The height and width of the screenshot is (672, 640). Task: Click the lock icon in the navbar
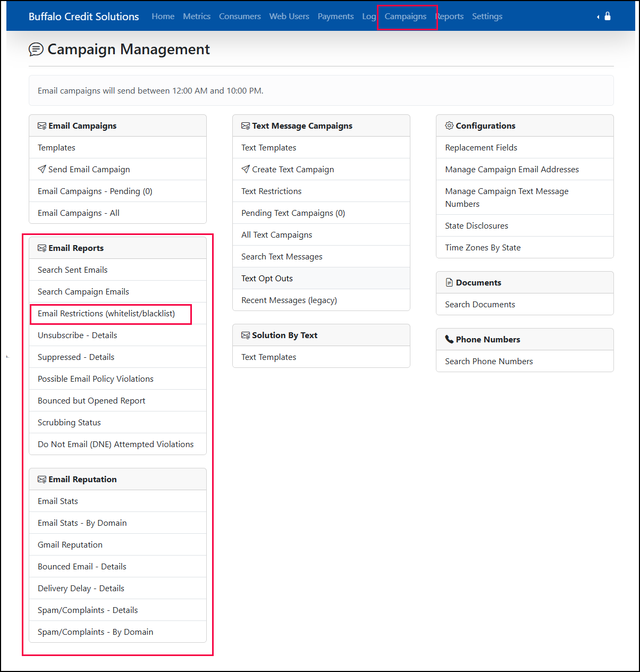(608, 16)
